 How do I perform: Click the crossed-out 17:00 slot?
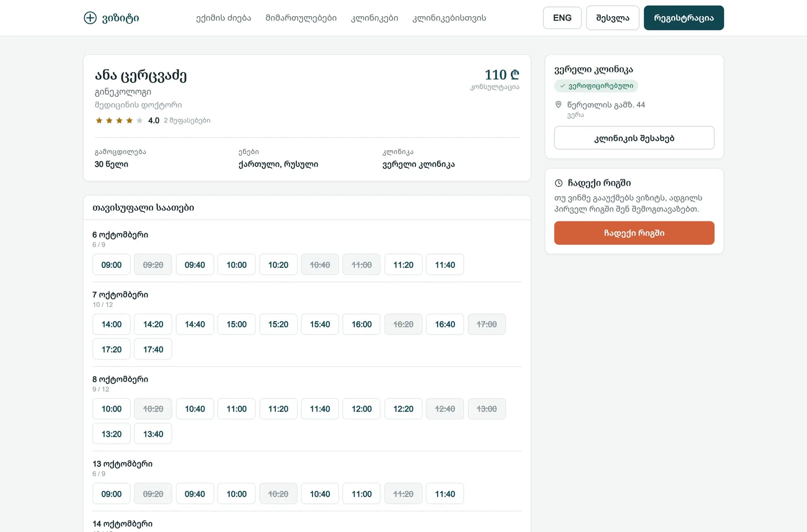pos(487,324)
